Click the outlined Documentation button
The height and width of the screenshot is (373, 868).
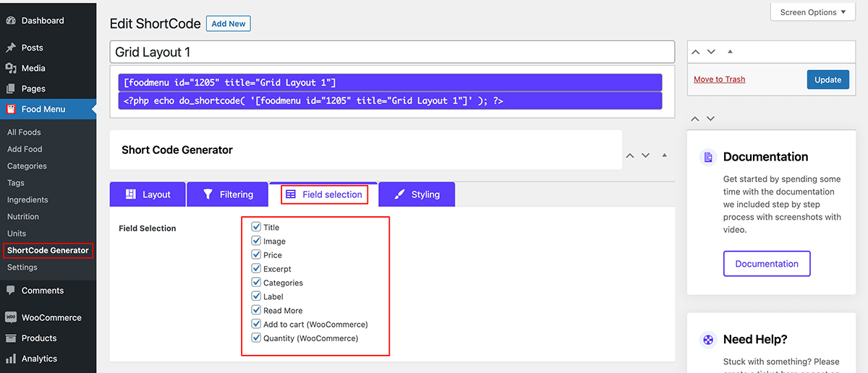[767, 264]
